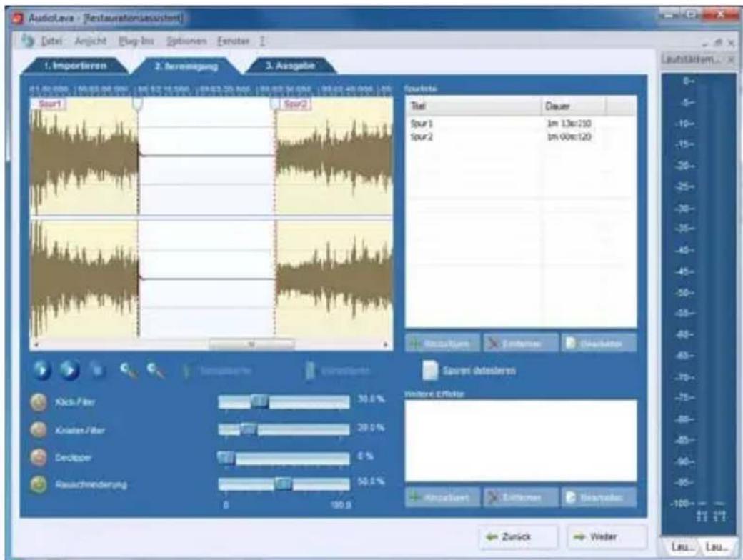Viewport: 743px width, 560px height.
Task: Click the magnifier icon next to the hand tool
Action: 128,371
